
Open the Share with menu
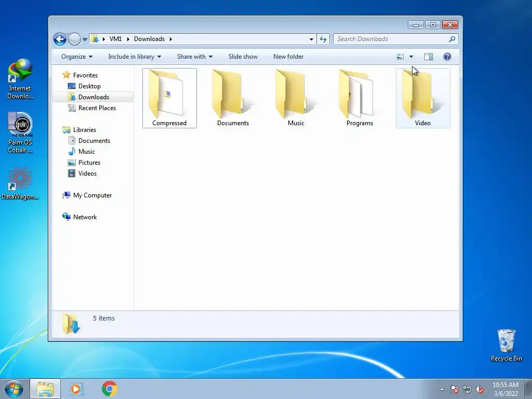[195, 57]
